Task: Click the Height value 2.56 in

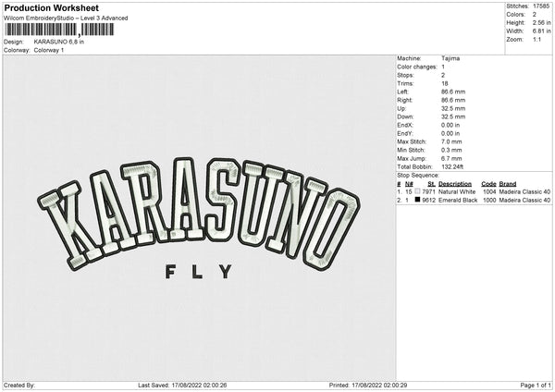Action: point(541,22)
